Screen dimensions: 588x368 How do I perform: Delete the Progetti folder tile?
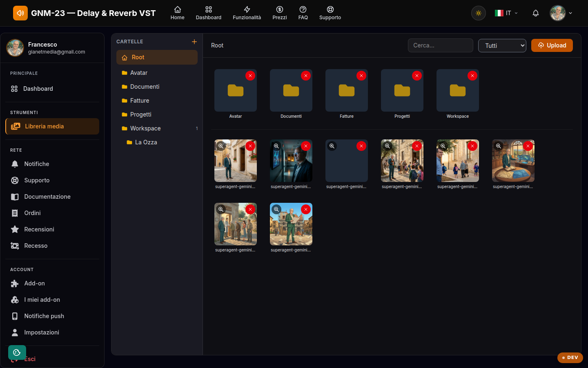click(417, 76)
